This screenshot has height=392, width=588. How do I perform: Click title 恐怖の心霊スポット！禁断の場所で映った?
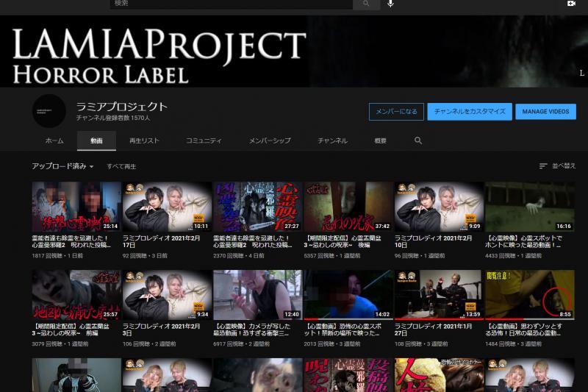[x=343, y=329]
